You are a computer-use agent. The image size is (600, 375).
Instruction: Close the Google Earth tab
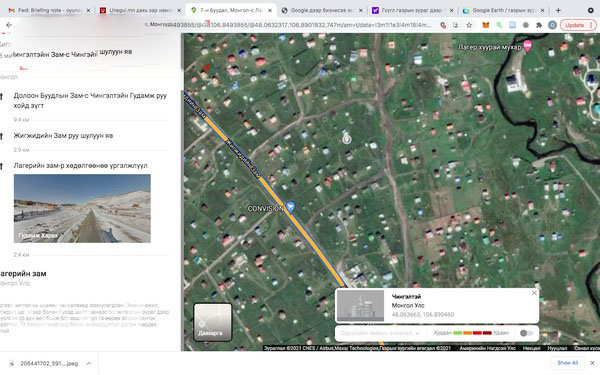tap(542, 11)
